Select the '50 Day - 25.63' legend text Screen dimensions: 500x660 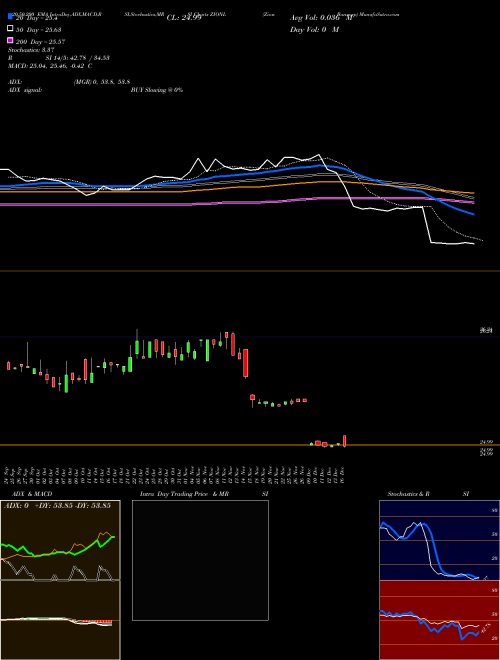coord(39,30)
